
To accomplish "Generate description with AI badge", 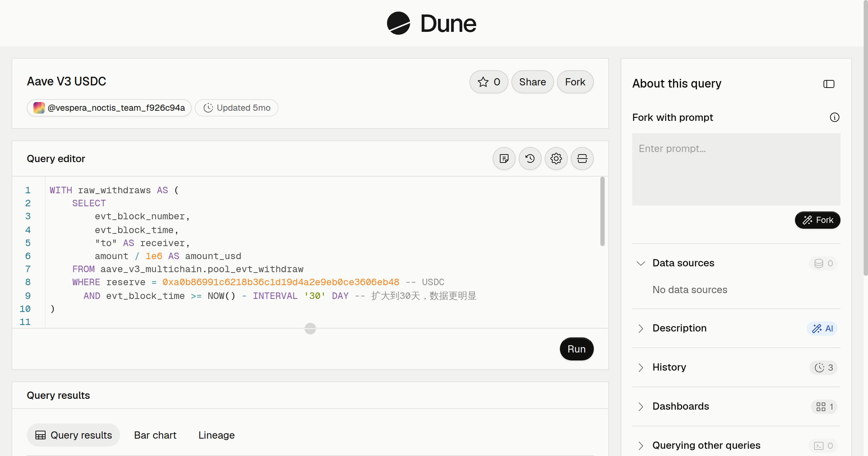I will [822, 328].
